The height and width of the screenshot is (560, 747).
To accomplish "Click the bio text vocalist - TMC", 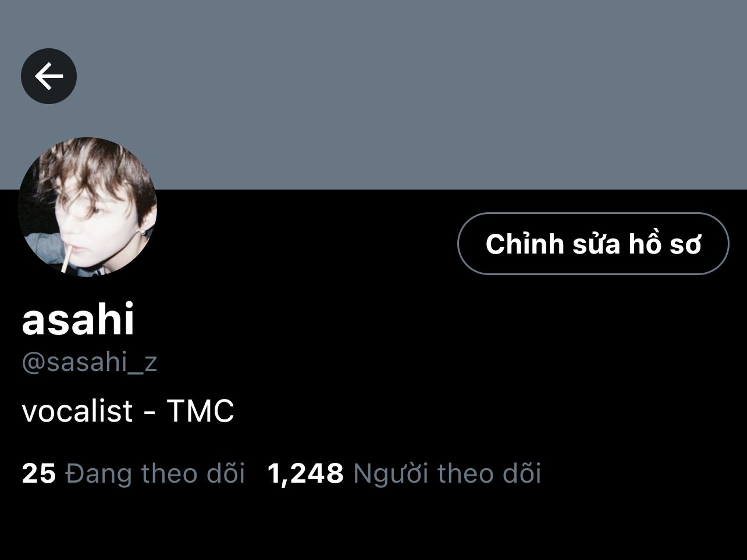I will [128, 411].
